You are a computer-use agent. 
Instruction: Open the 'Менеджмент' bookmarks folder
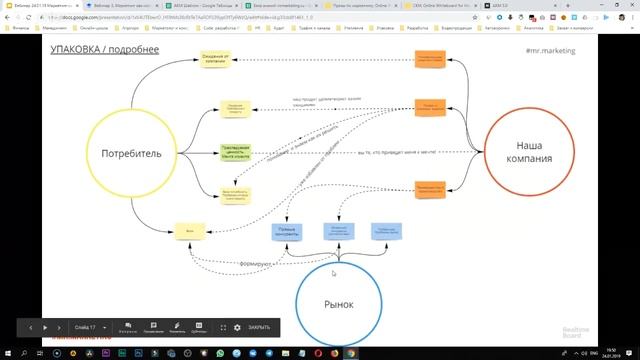click(x=51, y=28)
